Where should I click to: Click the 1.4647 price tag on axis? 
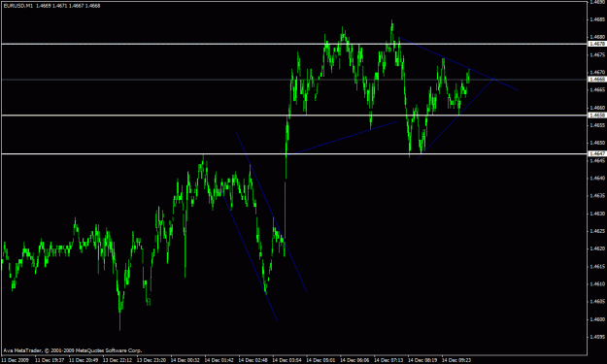point(596,154)
